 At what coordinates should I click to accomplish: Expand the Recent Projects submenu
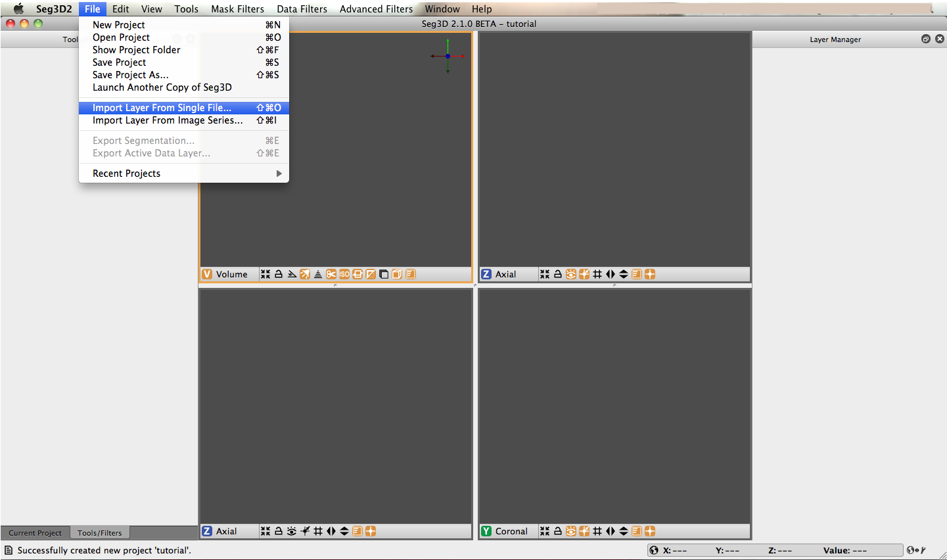(184, 174)
